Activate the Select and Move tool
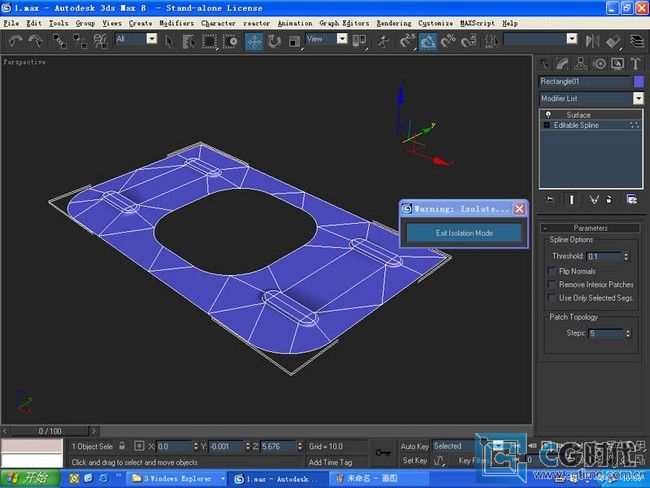This screenshot has width=650, height=488. 254,41
